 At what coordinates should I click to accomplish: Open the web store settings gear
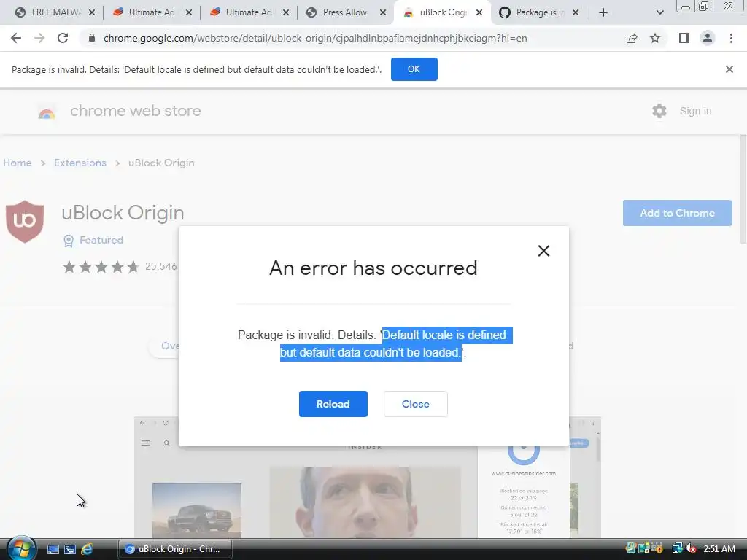pyautogui.click(x=659, y=111)
